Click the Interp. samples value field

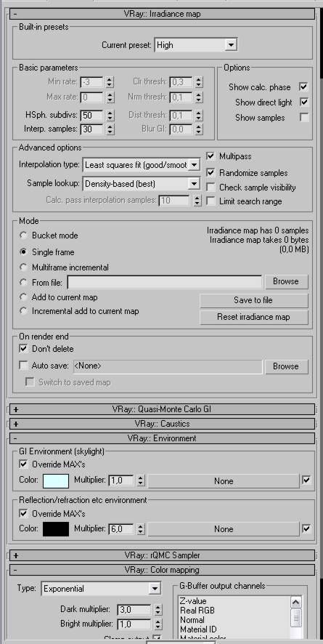click(91, 130)
